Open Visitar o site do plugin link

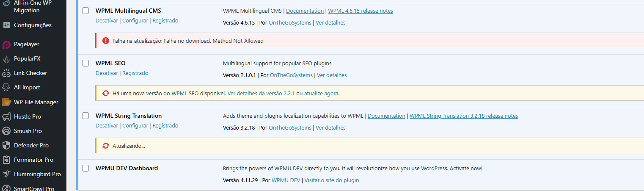point(332,180)
